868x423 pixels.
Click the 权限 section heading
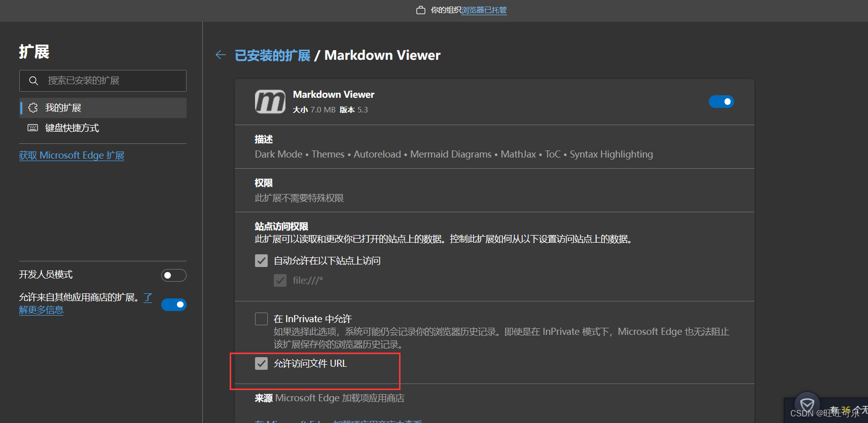pos(264,183)
